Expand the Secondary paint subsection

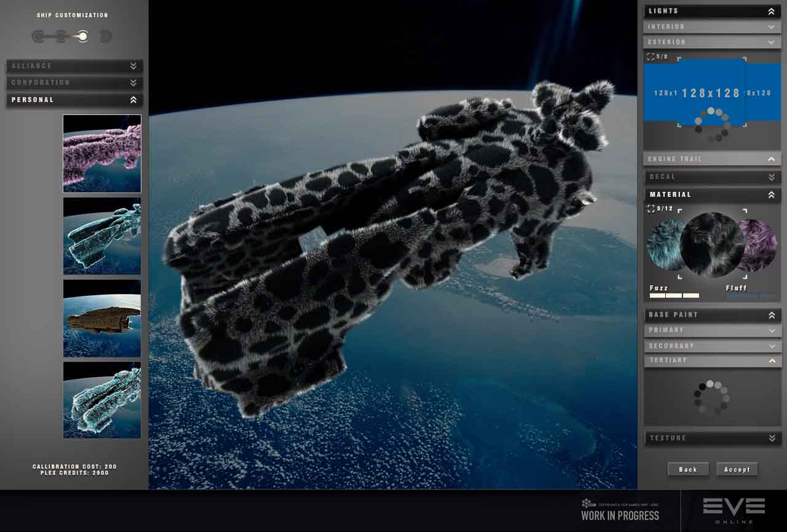click(x=713, y=346)
